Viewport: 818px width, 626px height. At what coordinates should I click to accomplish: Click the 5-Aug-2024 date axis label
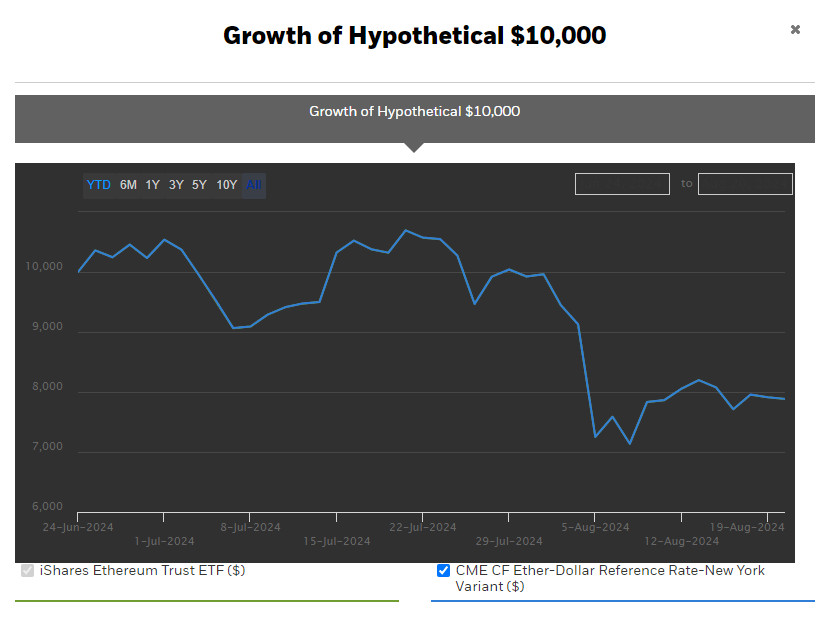(595, 527)
